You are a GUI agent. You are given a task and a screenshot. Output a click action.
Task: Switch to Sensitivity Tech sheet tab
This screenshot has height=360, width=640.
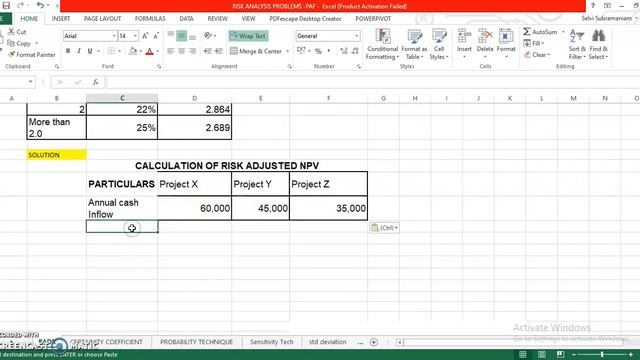tap(271, 342)
